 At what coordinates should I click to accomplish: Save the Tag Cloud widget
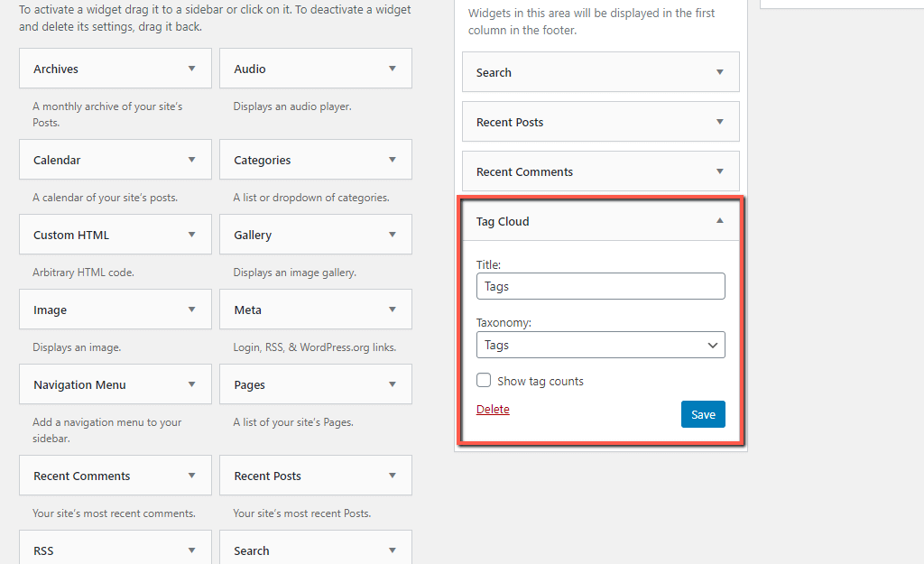(703, 414)
